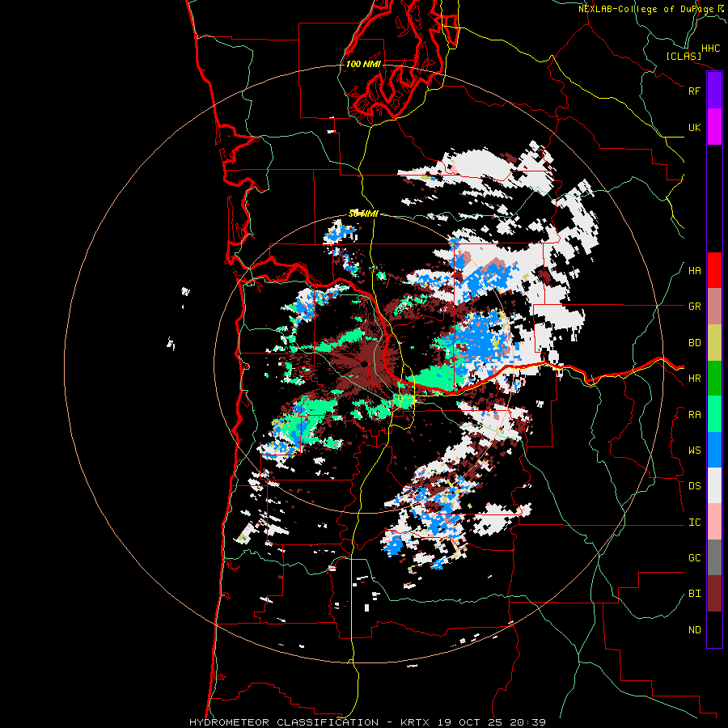Select the DS white legend swatch

point(714,485)
